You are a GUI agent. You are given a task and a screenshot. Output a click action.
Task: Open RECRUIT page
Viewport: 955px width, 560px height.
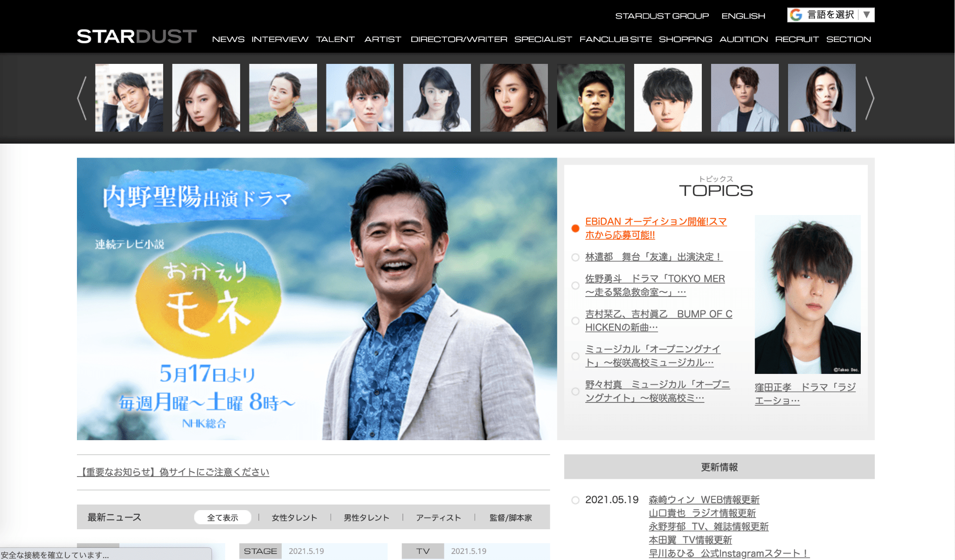(x=797, y=39)
